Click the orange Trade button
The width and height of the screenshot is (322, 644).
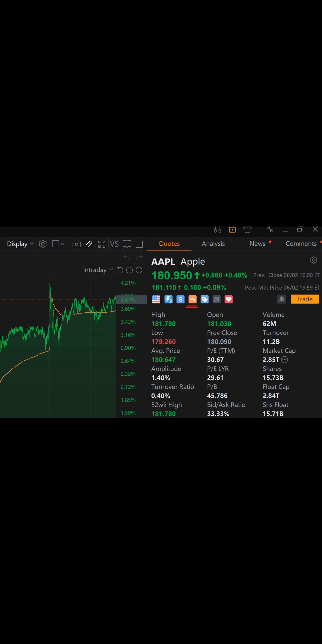pos(305,299)
